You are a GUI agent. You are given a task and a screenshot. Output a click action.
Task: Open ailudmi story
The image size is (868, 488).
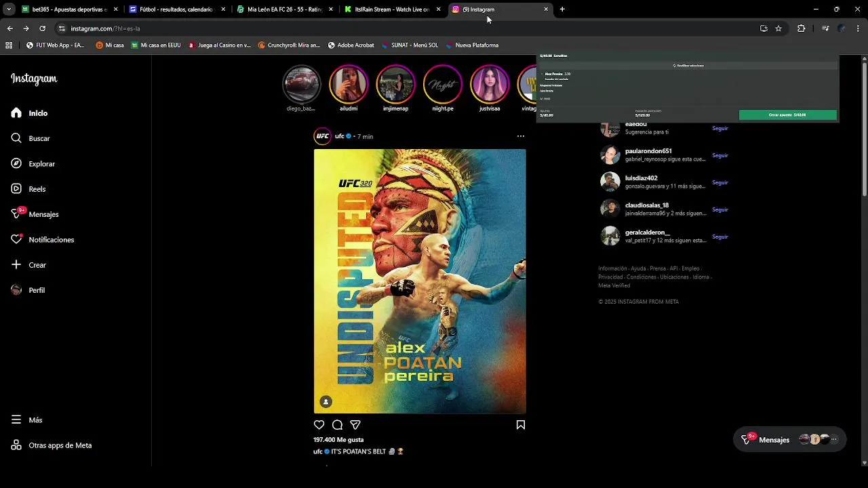[349, 84]
